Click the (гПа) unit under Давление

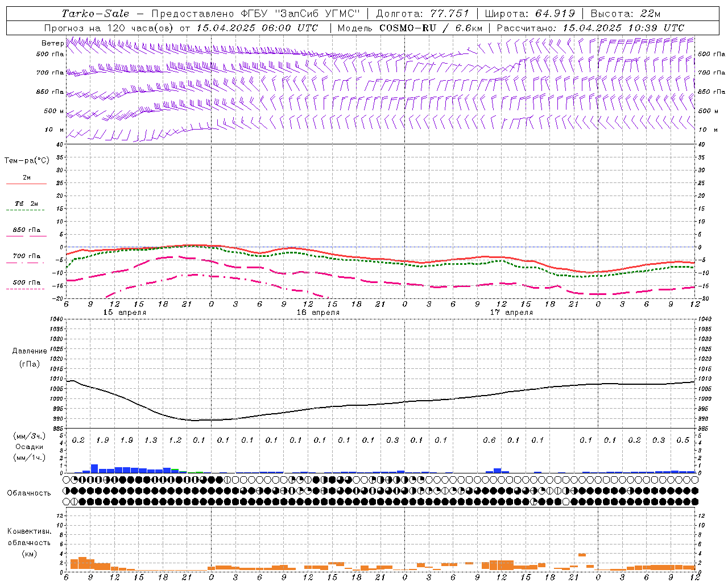[x=30, y=364]
